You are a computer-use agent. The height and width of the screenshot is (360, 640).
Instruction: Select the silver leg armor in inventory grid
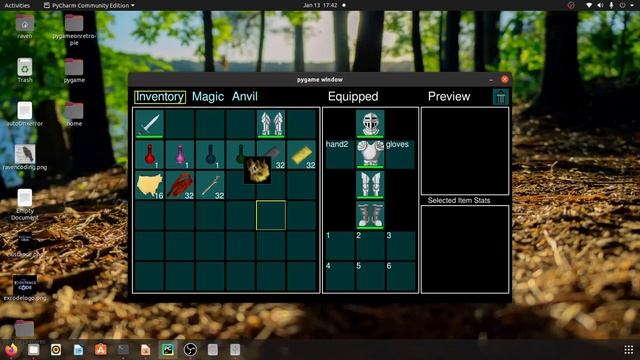pyautogui.click(x=271, y=124)
